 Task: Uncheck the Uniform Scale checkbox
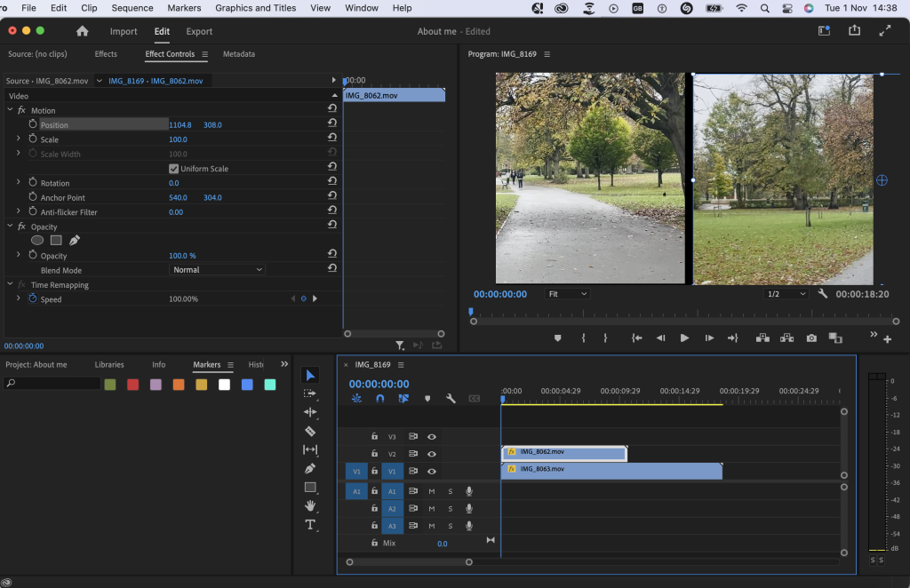173,169
